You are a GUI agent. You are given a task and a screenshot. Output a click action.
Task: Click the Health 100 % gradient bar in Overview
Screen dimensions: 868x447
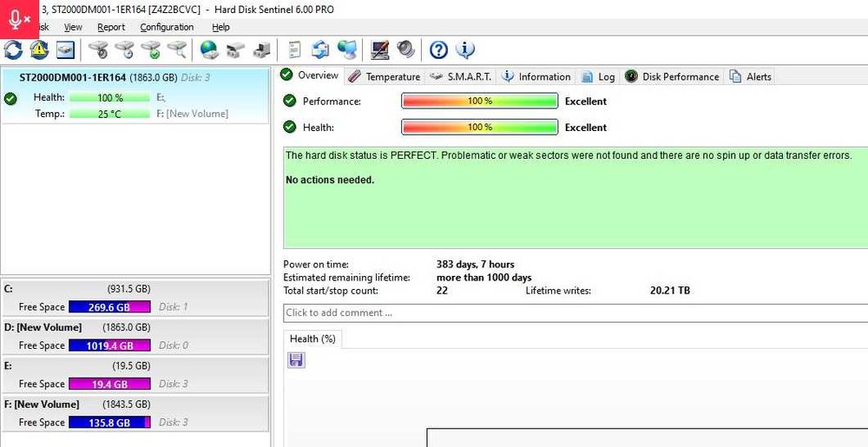point(479,128)
